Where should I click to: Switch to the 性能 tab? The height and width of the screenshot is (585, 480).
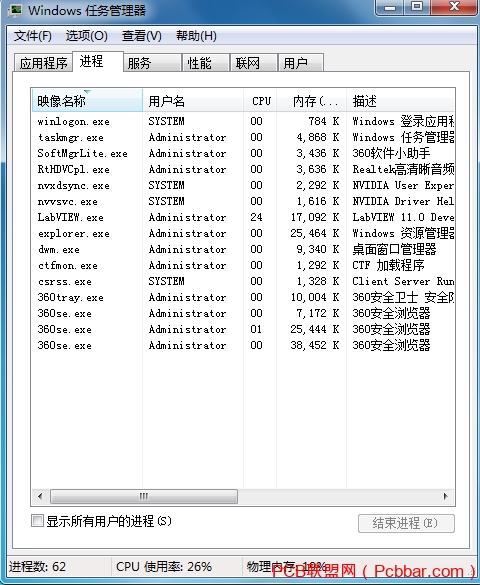(x=206, y=63)
